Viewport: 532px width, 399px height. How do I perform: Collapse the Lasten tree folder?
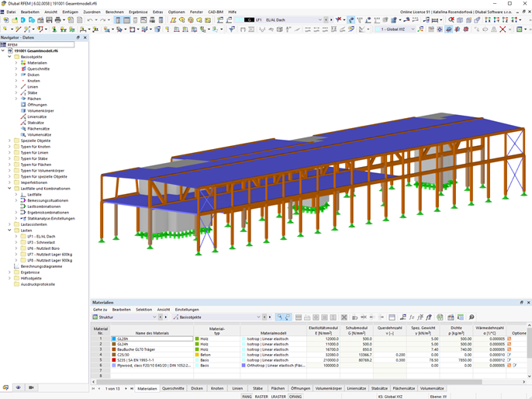pyautogui.click(x=9, y=231)
